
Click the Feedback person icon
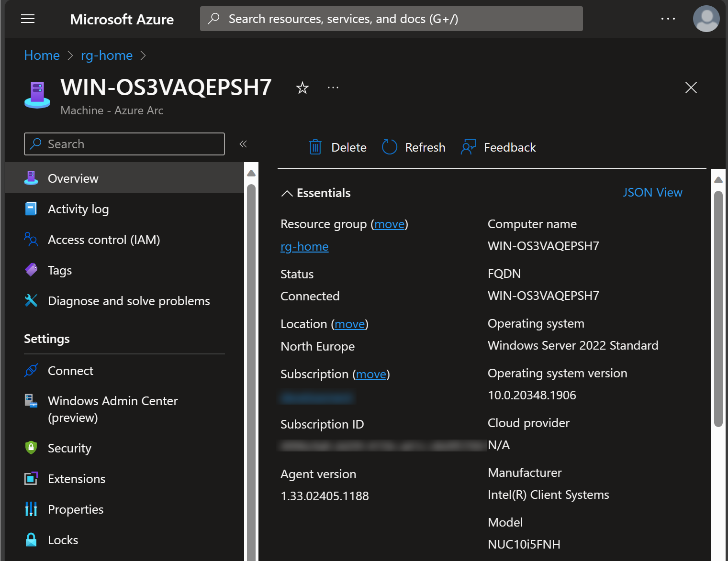coord(469,147)
